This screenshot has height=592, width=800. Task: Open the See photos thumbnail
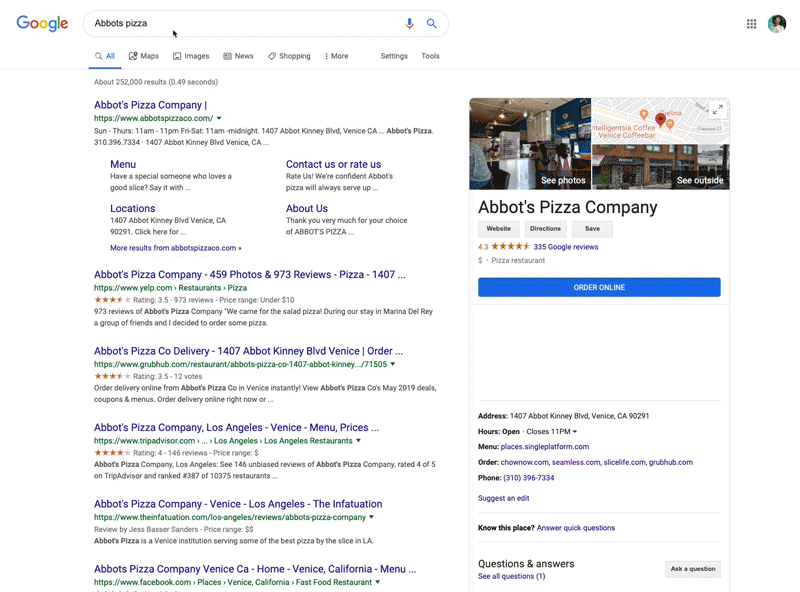(x=530, y=144)
